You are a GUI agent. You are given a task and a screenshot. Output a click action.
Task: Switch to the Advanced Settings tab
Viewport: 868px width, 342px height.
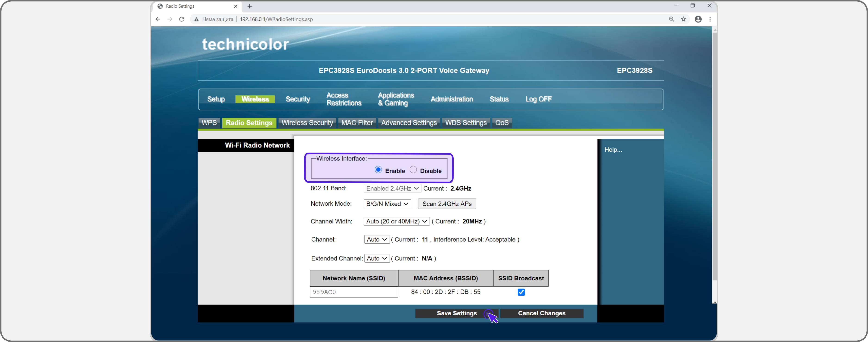point(409,123)
